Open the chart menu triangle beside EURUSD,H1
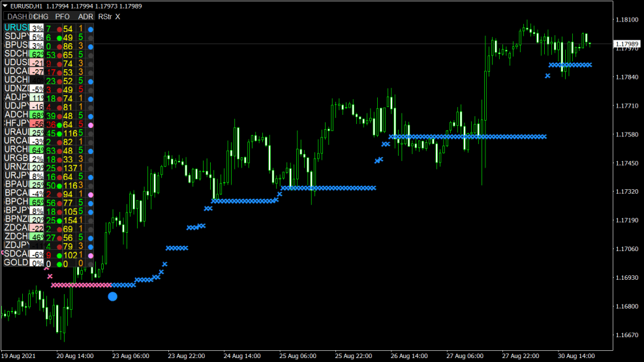The height and width of the screenshot is (362, 644). point(5,6)
